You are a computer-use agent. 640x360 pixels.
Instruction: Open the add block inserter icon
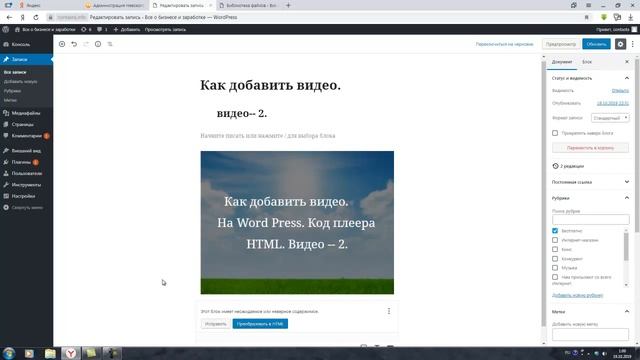[x=62, y=44]
